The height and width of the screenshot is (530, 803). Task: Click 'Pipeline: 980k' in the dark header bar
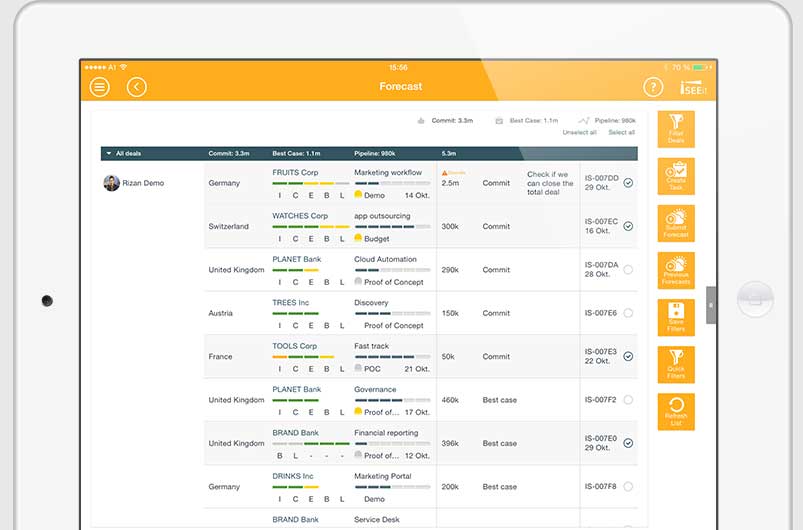pos(374,154)
